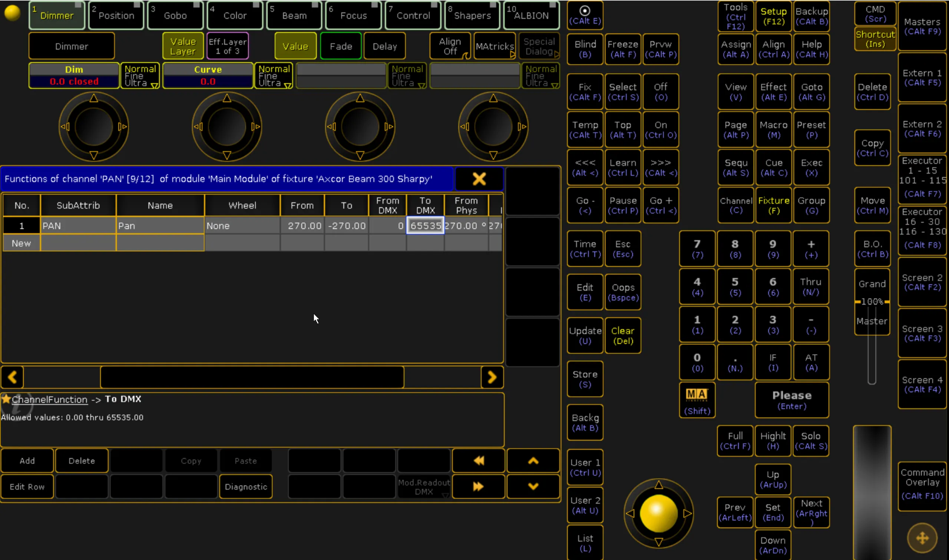Open the Special Dialog expander
Screen dimensions: 949x560
539,46
